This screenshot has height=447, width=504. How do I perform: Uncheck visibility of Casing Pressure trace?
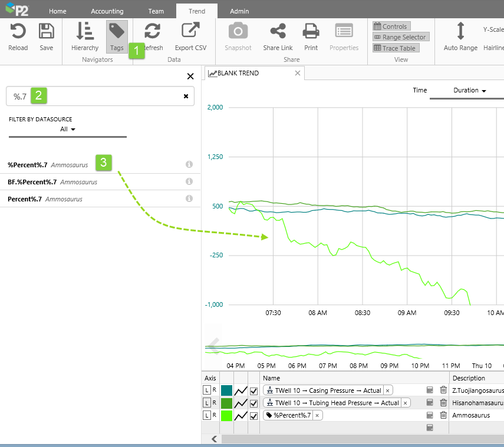(254, 390)
